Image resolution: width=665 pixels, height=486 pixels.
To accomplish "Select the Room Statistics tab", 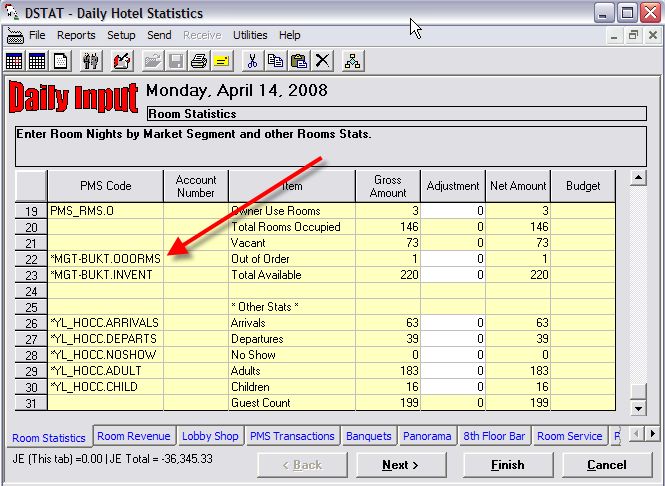I will point(49,438).
